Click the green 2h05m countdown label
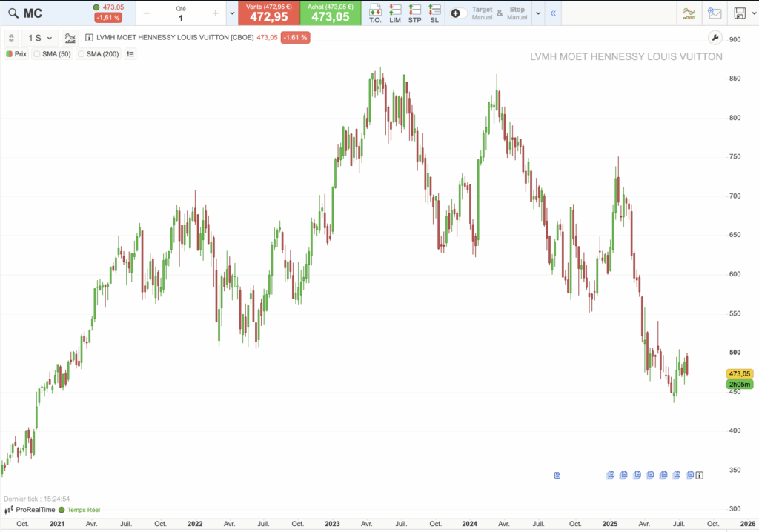The width and height of the screenshot is (759, 532). (x=740, y=385)
